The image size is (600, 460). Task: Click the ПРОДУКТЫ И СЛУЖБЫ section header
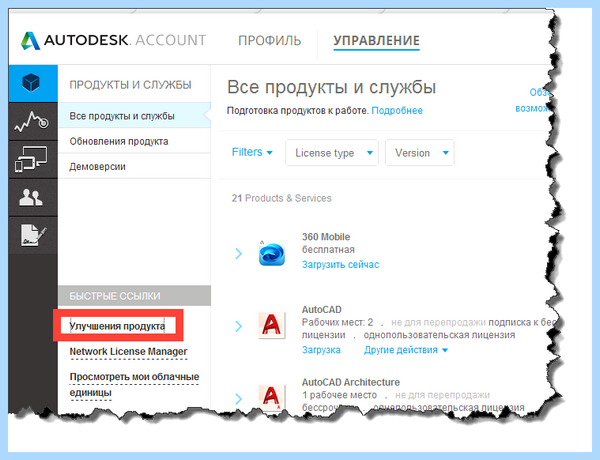pyautogui.click(x=130, y=85)
